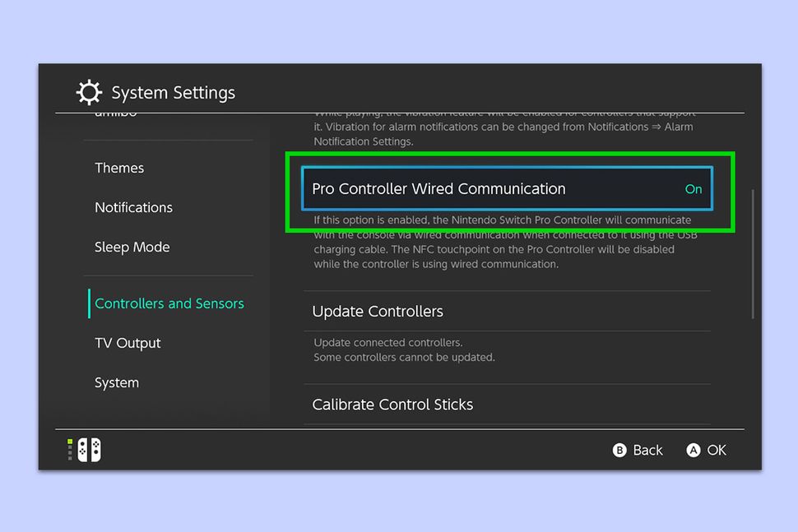Click the A OK button icon
This screenshot has width=798, height=532.
tap(694, 450)
